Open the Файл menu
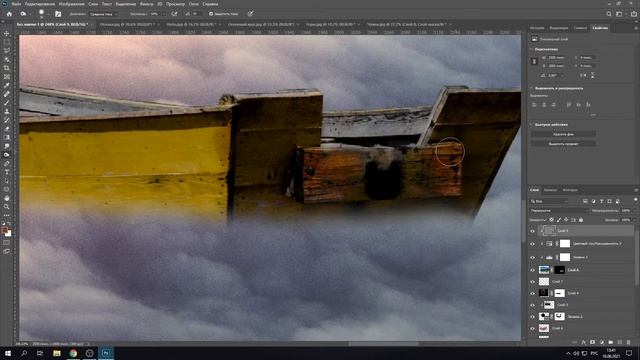Image resolution: width=640 pixels, height=360 pixels. (x=16, y=4)
